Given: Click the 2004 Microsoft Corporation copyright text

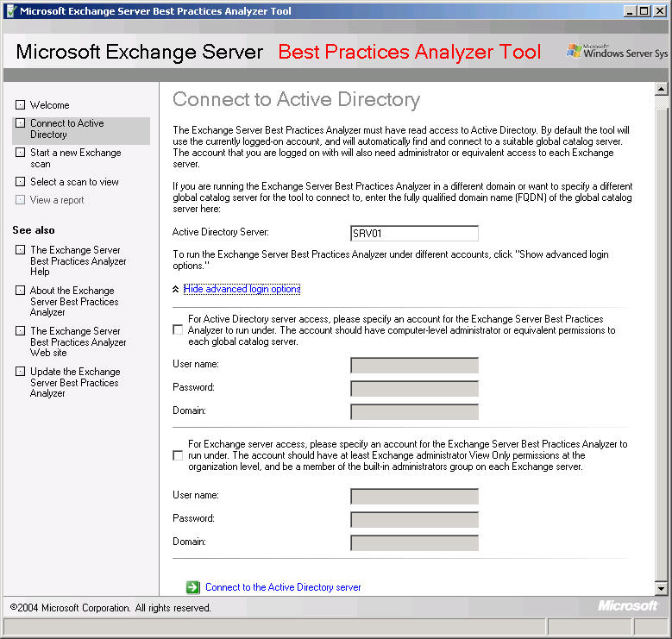Looking at the screenshot, I should [110, 608].
